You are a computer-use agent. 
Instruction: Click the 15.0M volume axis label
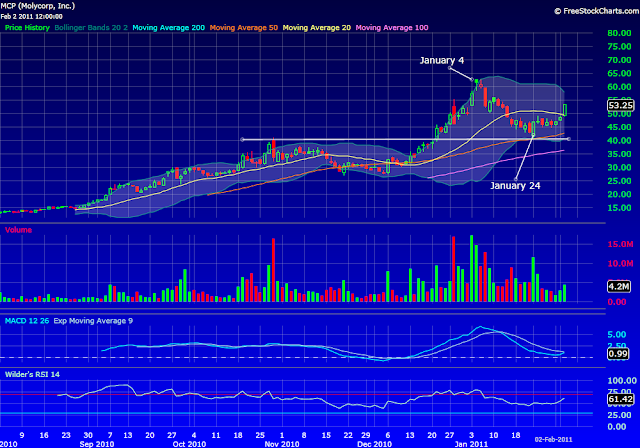pyautogui.click(x=620, y=244)
